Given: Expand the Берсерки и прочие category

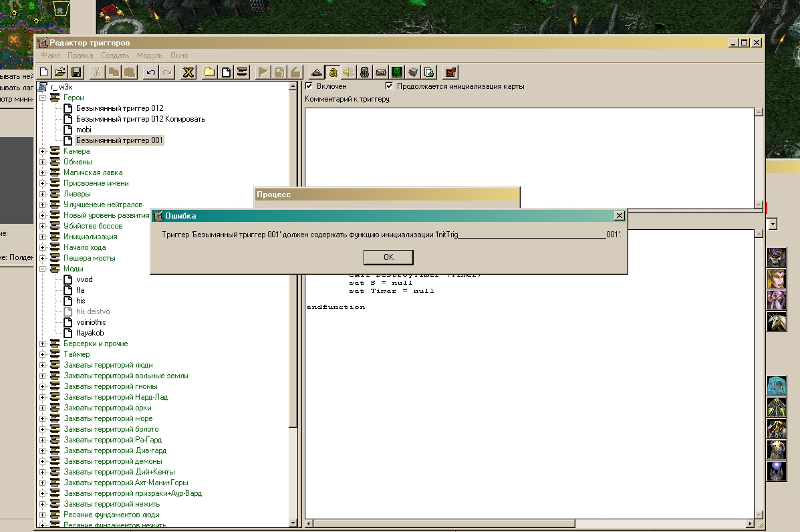Looking at the screenshot, I should pos(43,344).
